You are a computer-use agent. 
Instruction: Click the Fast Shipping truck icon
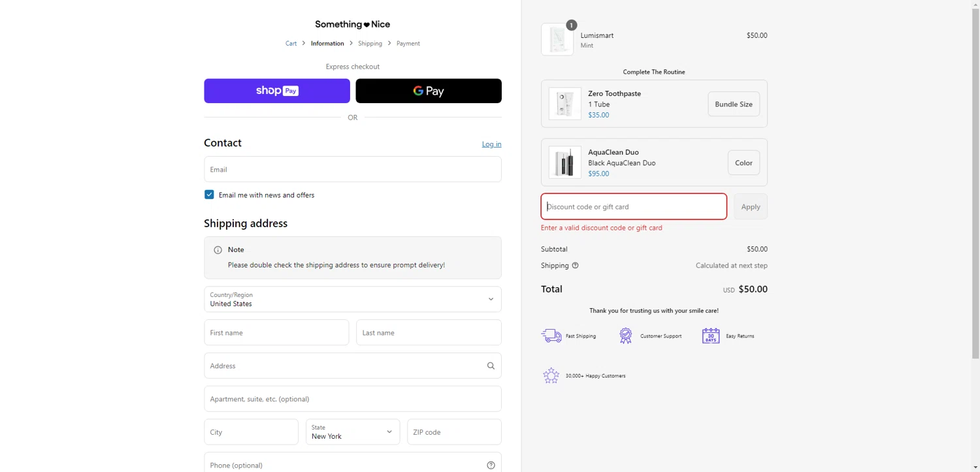pyautogui.click(x=551, y=336)
